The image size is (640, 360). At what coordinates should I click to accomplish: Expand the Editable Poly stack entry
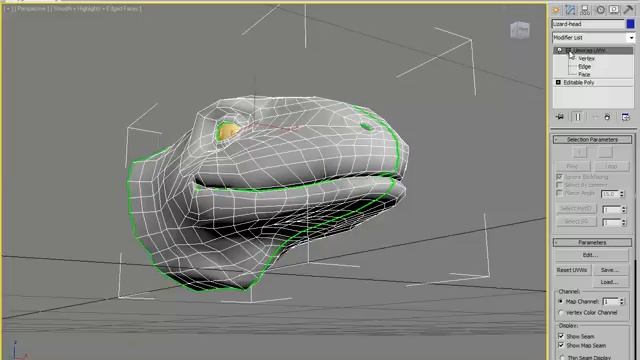pos(558,82)
